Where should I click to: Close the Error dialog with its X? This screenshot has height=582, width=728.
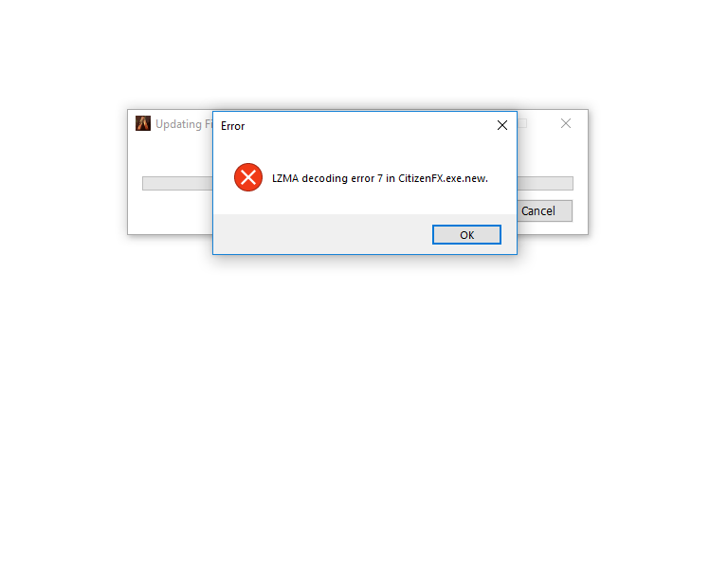click(x=501, y=125)
